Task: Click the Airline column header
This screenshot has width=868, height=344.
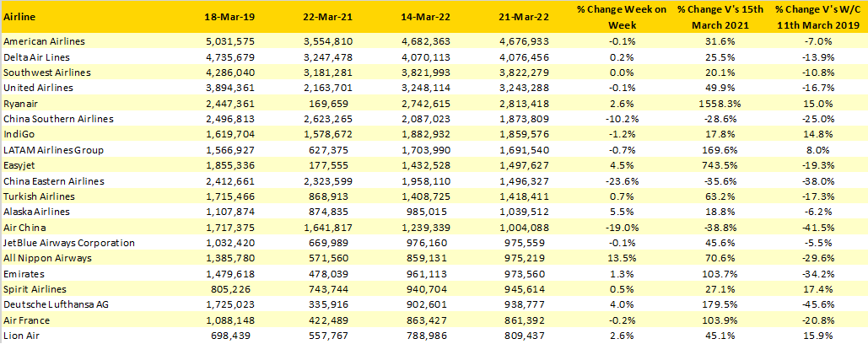Action: 19,17
